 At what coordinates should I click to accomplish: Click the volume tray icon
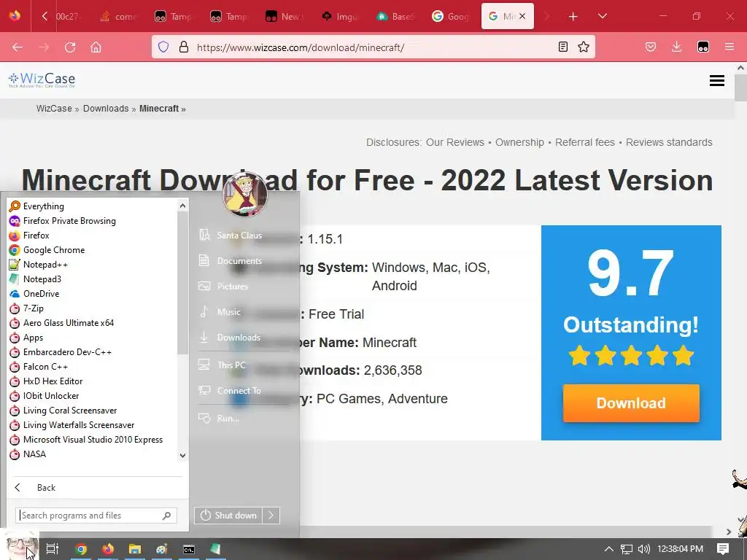(643, 549)
